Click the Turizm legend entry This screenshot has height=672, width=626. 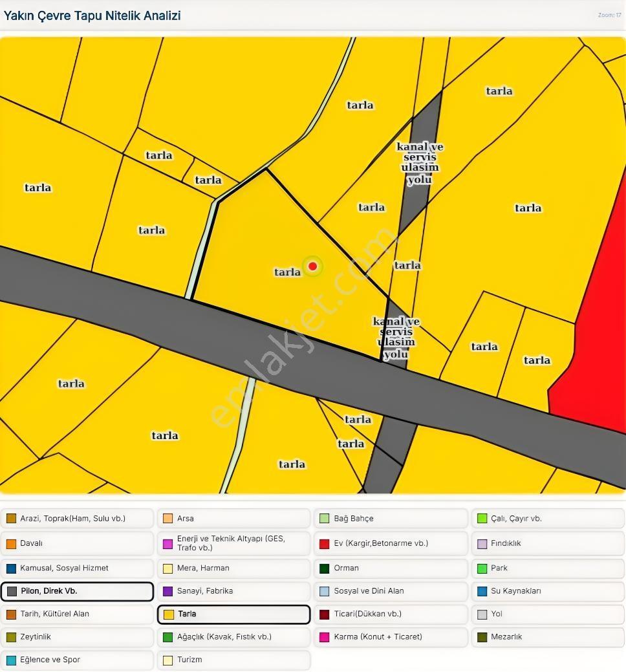(234, 660)
